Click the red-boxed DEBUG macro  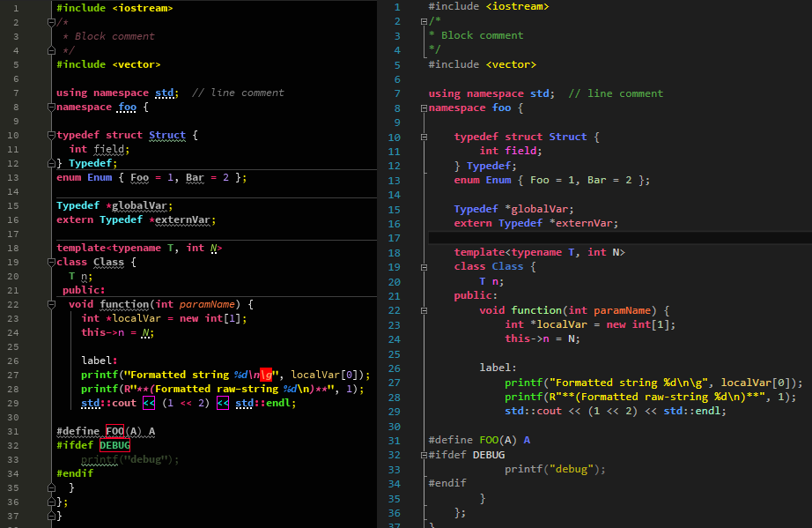tap(114, 445)
